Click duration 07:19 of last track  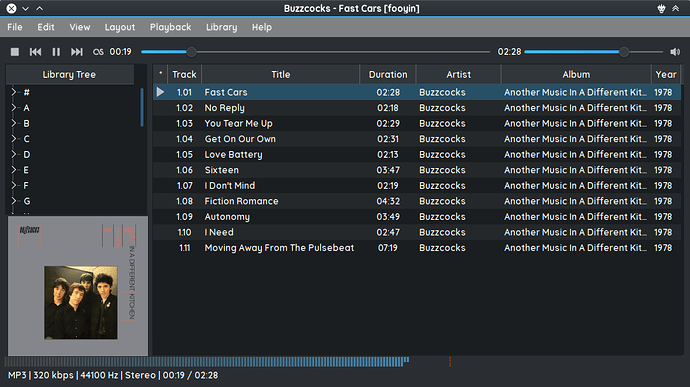(388, 248)
